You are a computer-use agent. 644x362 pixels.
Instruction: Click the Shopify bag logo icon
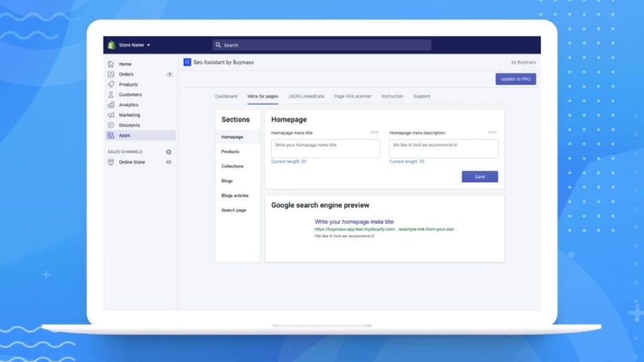(111, 45)
